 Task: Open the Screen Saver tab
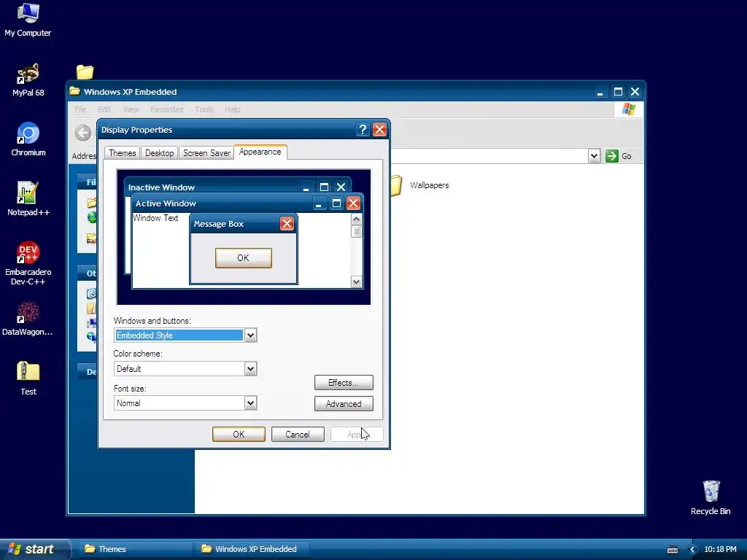pyautogui.click(x=206, y=153)
